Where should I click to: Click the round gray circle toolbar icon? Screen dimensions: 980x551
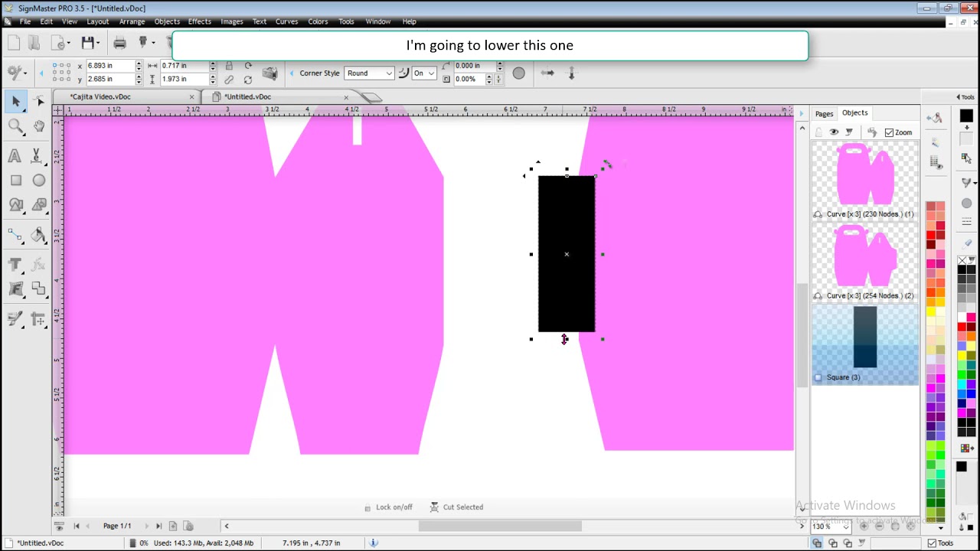tap(518, 73)
